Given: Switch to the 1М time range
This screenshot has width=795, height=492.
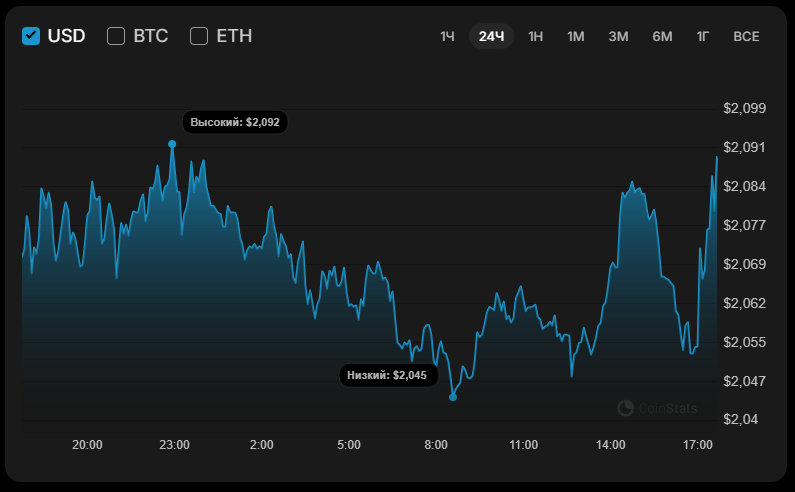Looking at the screenshot, I should (x=576, y=37).
